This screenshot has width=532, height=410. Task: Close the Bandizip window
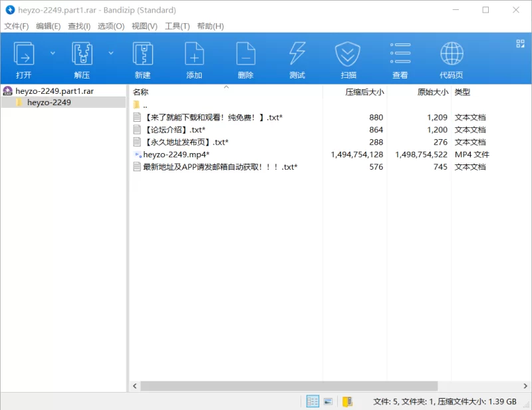(516, 10)
